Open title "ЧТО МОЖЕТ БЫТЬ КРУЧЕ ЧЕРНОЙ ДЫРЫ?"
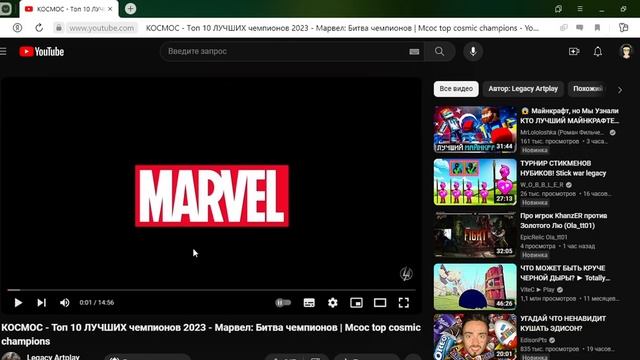The width and height of the screenshot is (640, 360). click(565, 273)
